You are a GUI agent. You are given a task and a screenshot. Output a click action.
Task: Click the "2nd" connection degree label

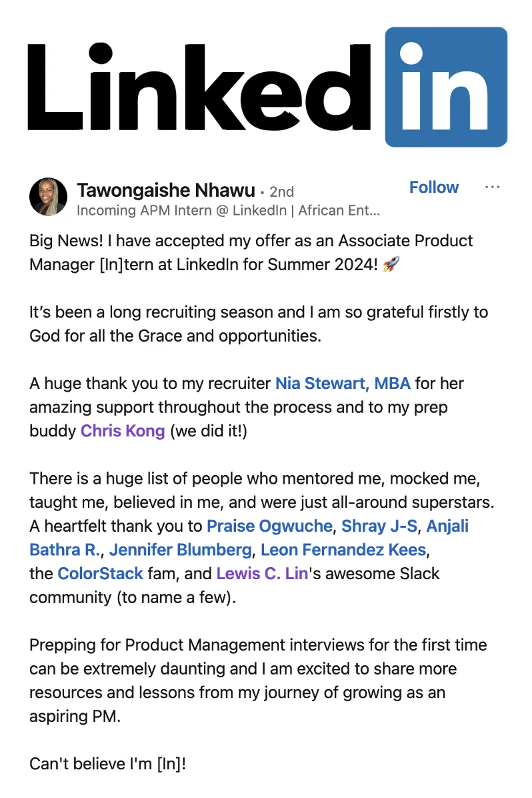tap(281, 191)
